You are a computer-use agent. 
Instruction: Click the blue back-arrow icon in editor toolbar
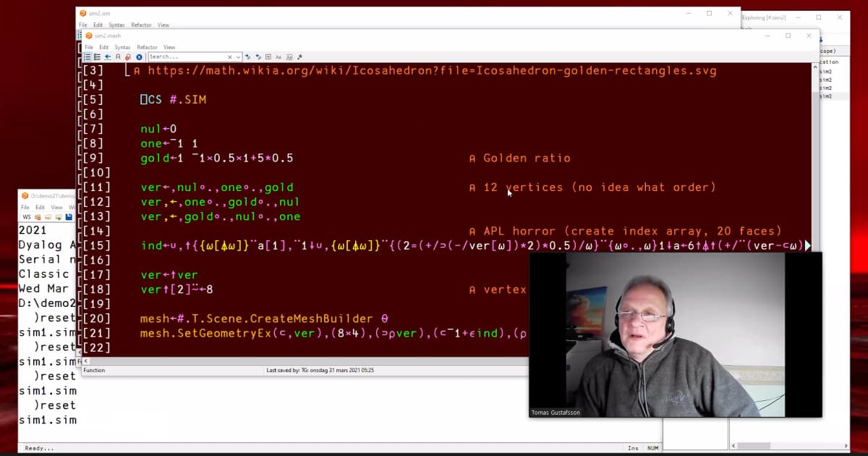click(108, 57)
